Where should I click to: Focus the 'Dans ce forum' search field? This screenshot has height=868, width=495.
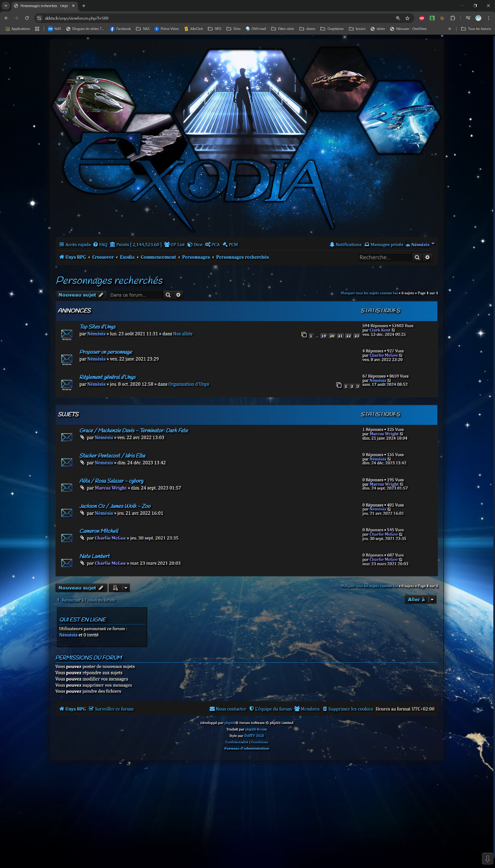pyautogui.click(x=136, y=295)
